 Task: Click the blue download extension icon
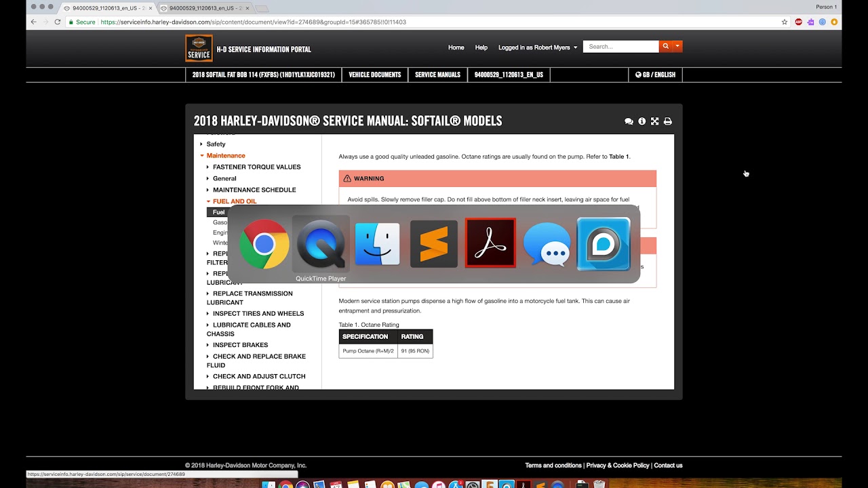pos(823,22)
